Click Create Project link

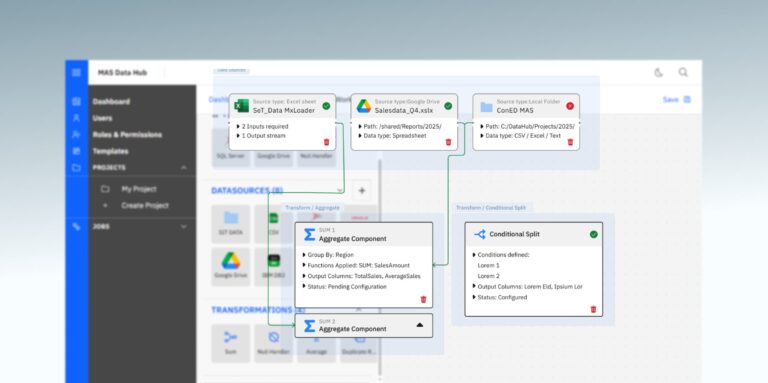145,206
